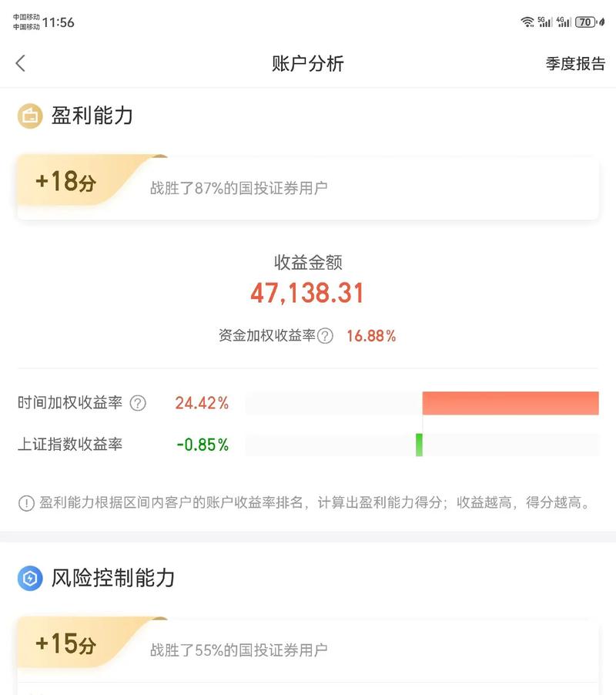Tap the red 时间加权收益率 bar

pos(511,403)
